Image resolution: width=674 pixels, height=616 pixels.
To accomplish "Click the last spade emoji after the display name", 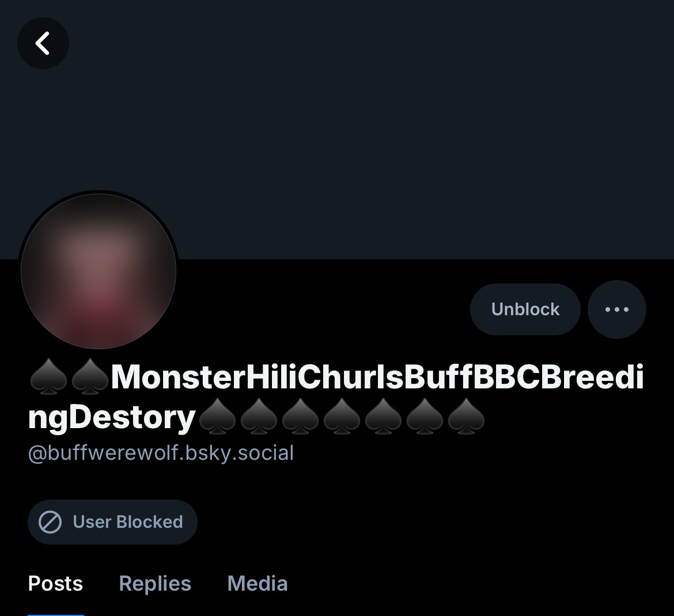I will click(466, 417).
